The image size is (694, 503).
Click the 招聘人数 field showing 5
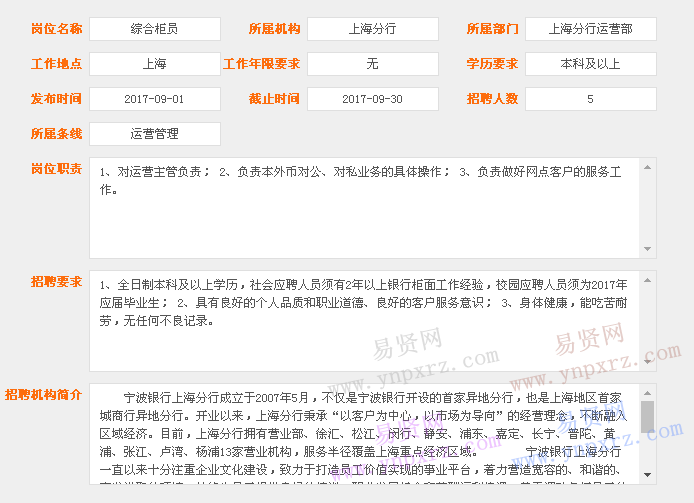tap(590, 99)
